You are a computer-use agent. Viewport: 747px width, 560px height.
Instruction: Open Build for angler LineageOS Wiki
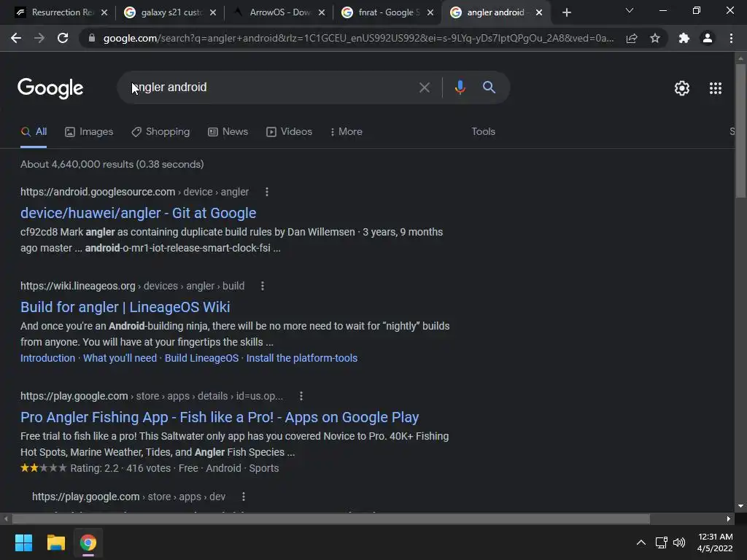[x=125, y=307]
